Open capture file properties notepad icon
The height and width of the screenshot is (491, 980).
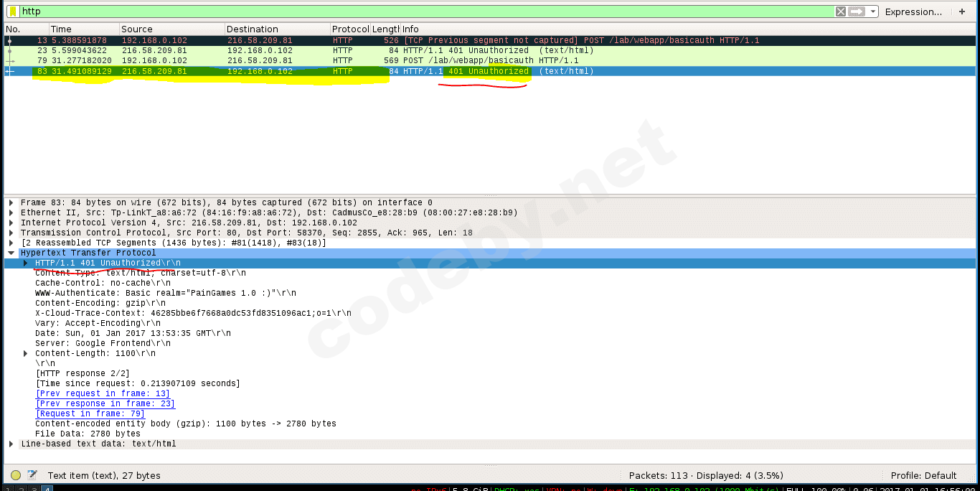(x=32, y=475)
